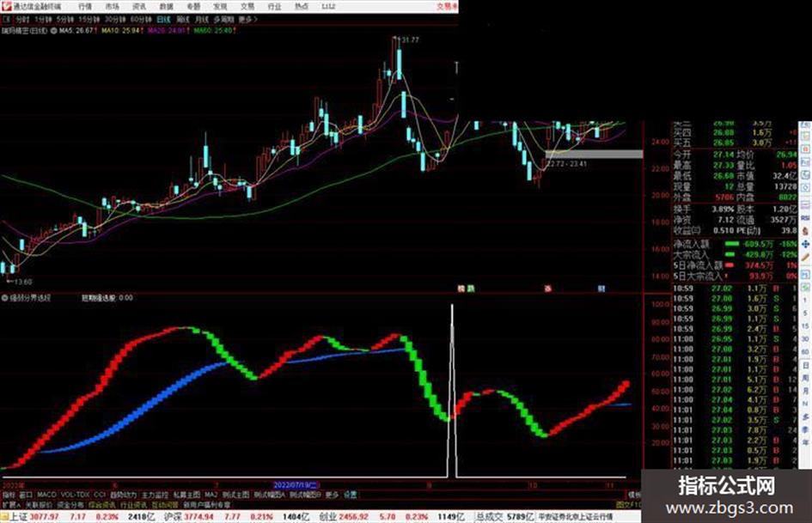
Task: Open the 数据 menu
Action: pyautogui.click(x=166, y=6)
